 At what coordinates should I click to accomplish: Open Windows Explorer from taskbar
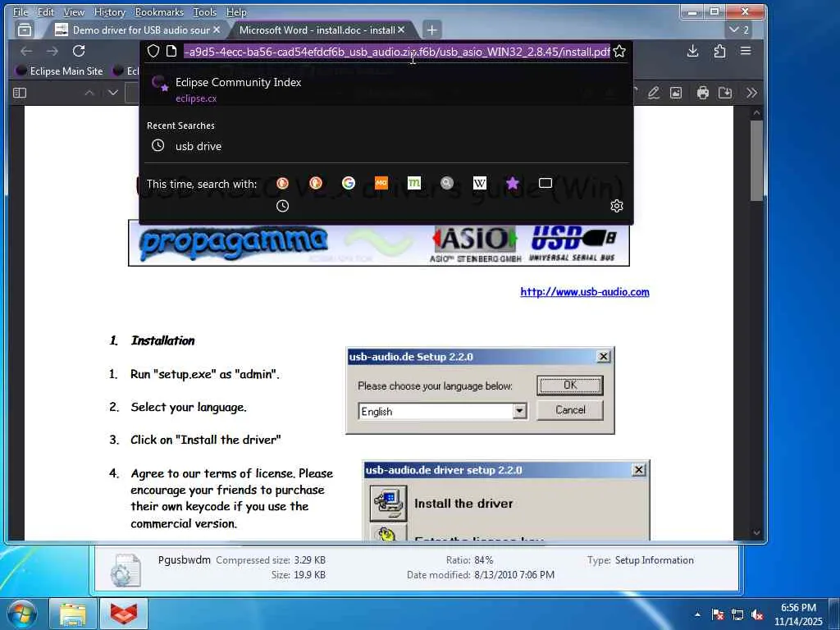coord(73,614)
